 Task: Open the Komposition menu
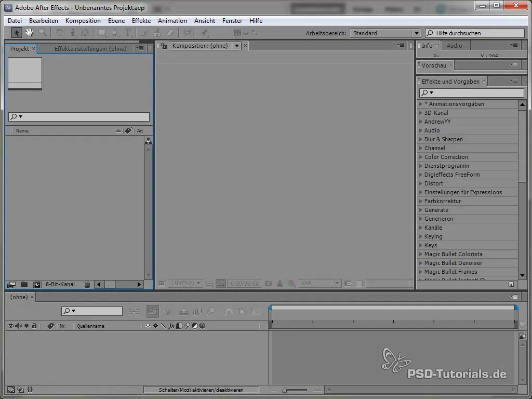(83, 21)
